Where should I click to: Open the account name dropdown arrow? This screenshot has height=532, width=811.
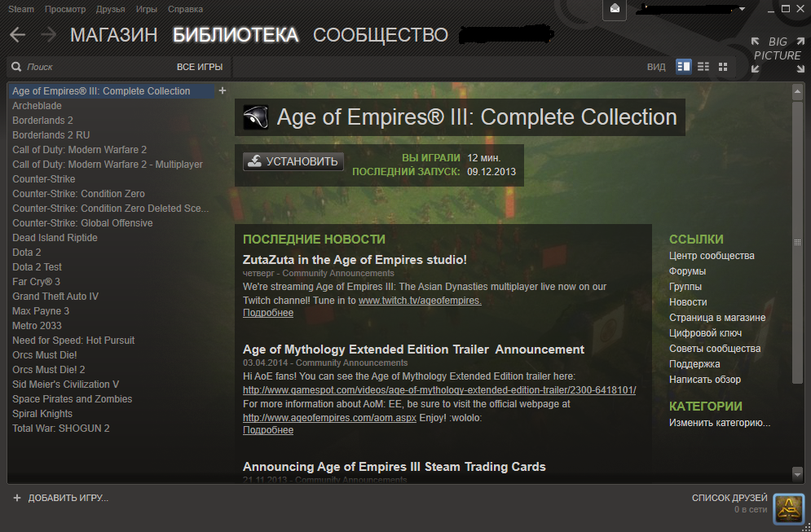pyautogui.click(x=743, y=9)
